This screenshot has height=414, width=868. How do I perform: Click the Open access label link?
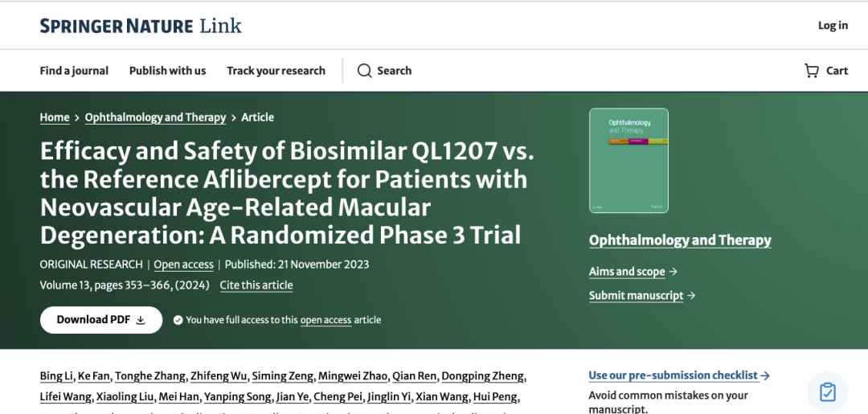[x=184, y=264]
